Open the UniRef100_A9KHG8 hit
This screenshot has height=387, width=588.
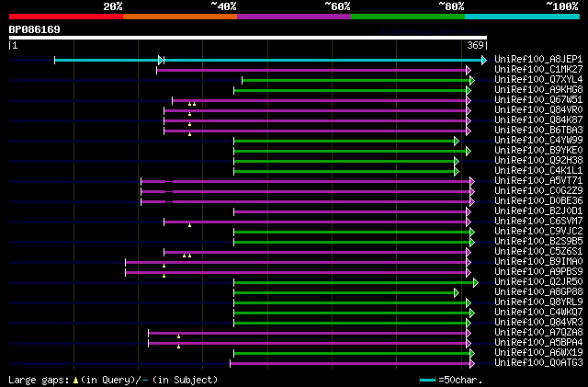(538, 90)
